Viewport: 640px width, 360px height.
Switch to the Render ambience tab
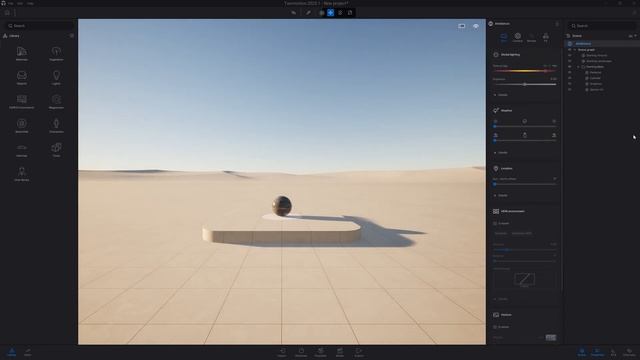tap(531, 38)
